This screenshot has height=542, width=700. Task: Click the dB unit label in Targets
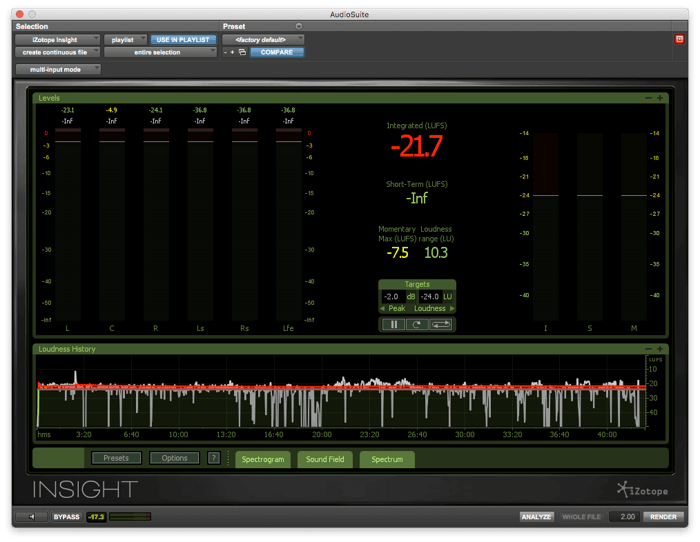point(411,296)
